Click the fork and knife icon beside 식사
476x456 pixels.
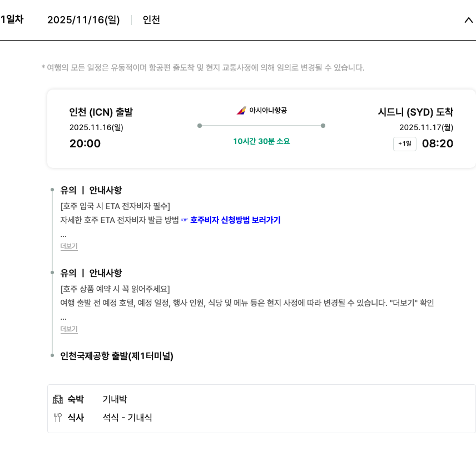[x=58, y=418]
